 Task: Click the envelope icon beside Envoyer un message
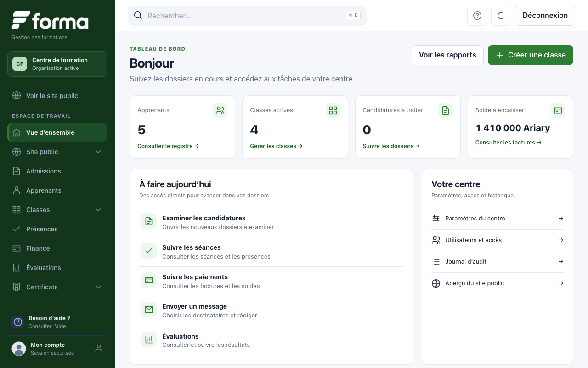[x=149, y=310]
